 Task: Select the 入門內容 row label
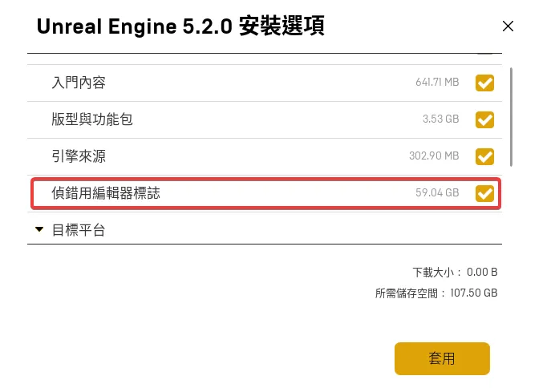coord(79,83)
